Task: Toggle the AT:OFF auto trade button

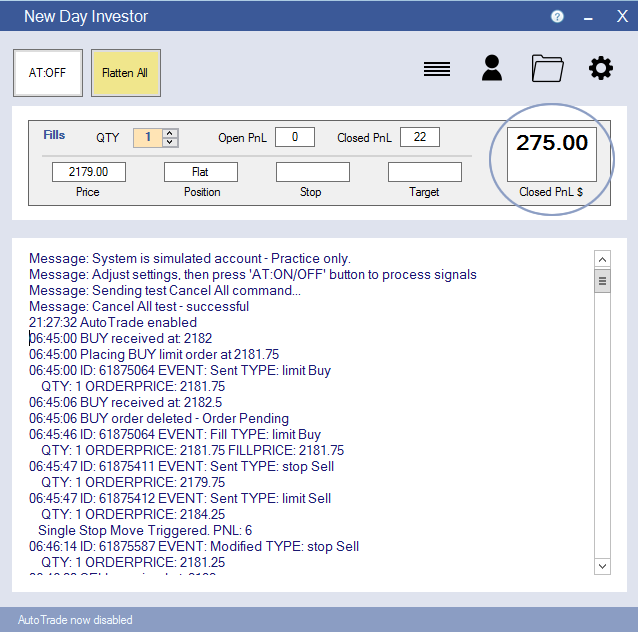Action: [48, 73]
